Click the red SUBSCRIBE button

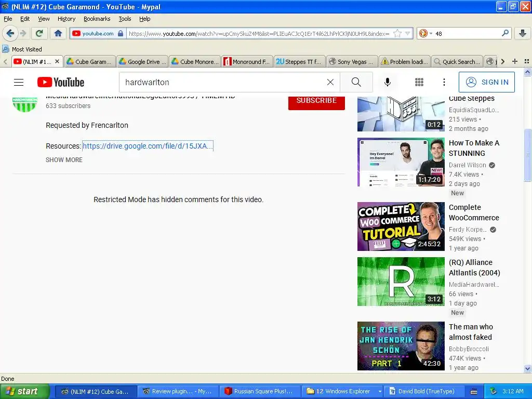point(316,102)
